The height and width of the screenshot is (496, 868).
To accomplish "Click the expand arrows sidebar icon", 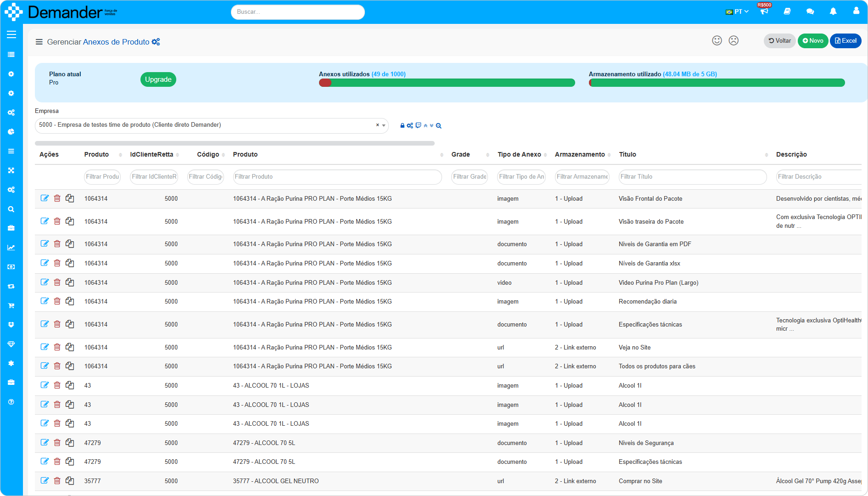I will (x=11, y=170).
